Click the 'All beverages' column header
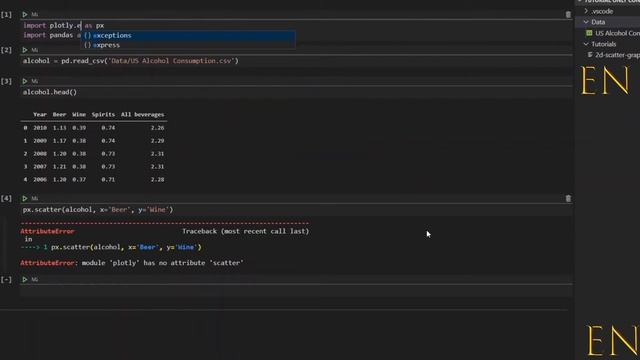This screenshot has height=360, width=640. 142,115
